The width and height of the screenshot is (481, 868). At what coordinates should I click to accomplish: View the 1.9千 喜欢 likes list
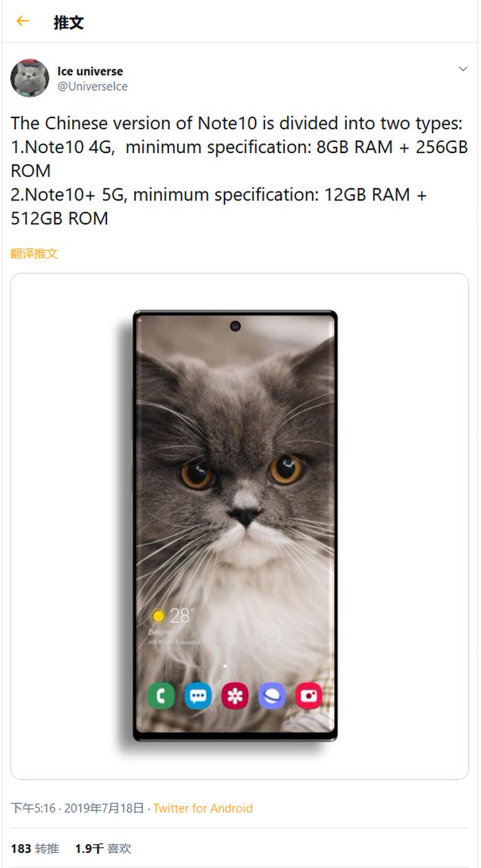[103, 849]
